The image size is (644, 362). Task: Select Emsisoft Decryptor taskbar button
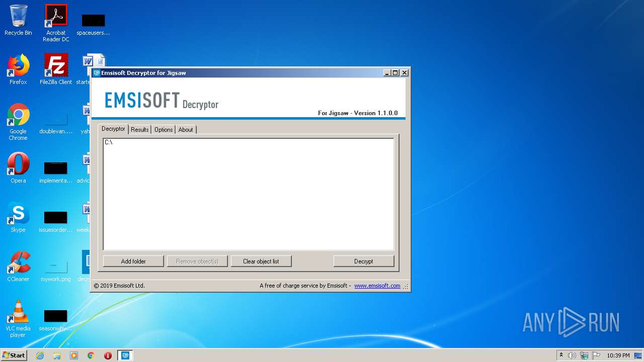125,355
